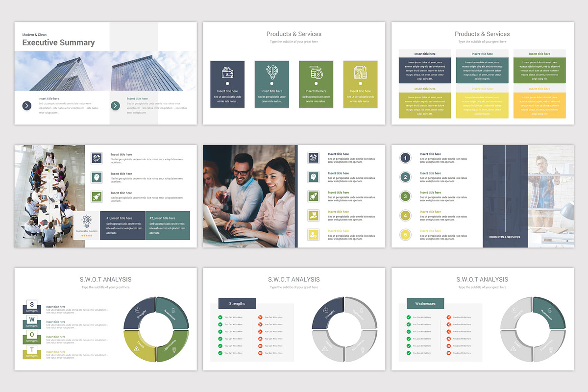Select yellow user-clock icon on laptop photo slide

(314, 234)
